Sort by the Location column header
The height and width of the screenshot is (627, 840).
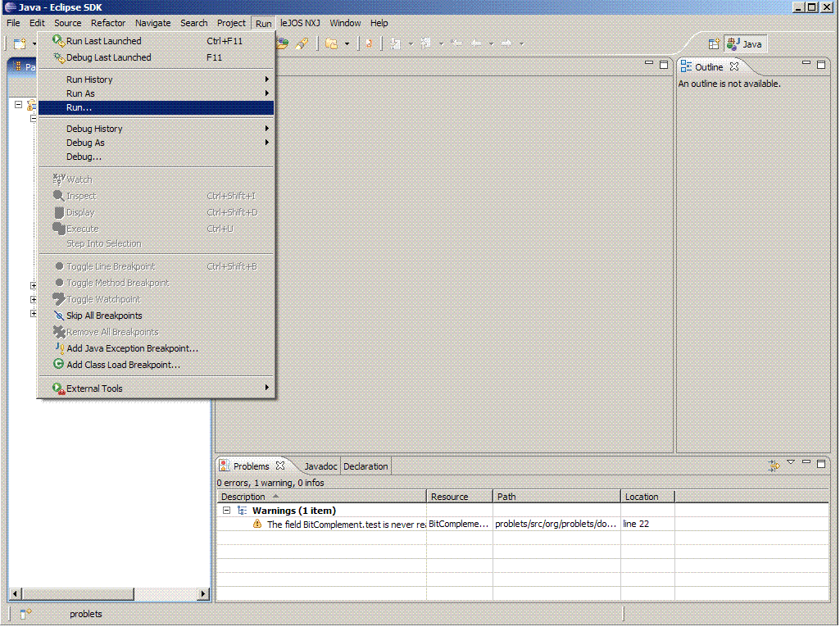[647, 497]
